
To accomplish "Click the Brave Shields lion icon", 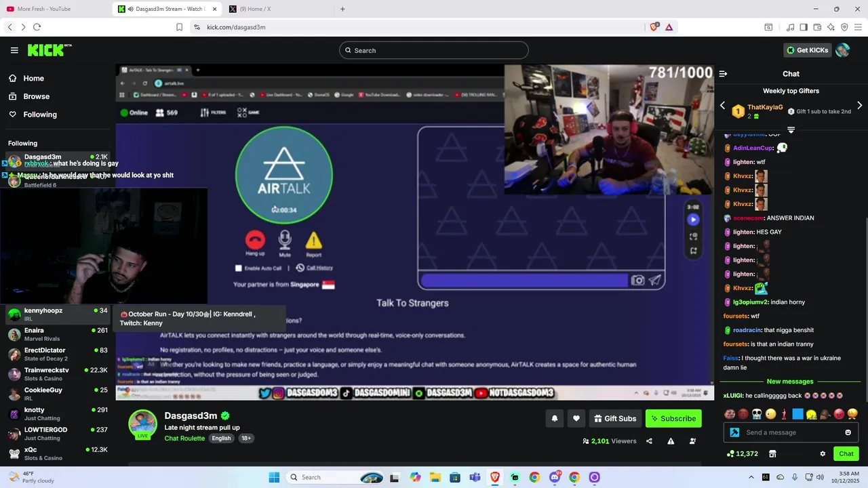I will click(654, 27).
